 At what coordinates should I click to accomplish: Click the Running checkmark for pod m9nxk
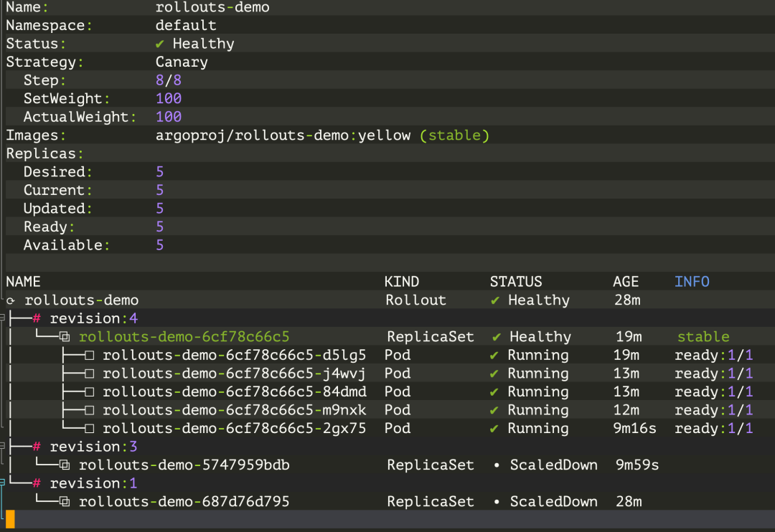click(x=494, y=410)
